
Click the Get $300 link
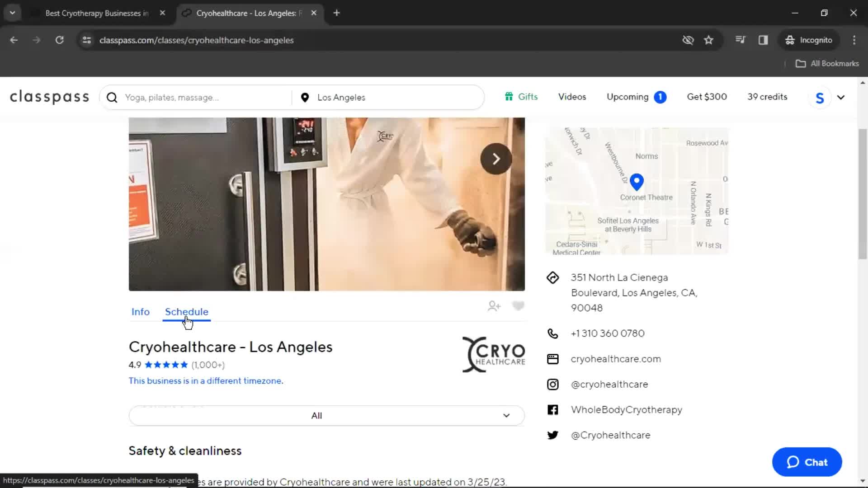coord(707,97)
